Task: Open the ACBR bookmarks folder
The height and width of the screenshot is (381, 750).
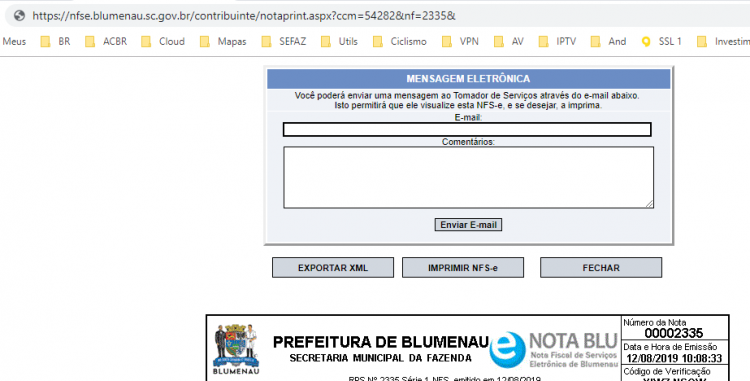Action: pos(106,42)
